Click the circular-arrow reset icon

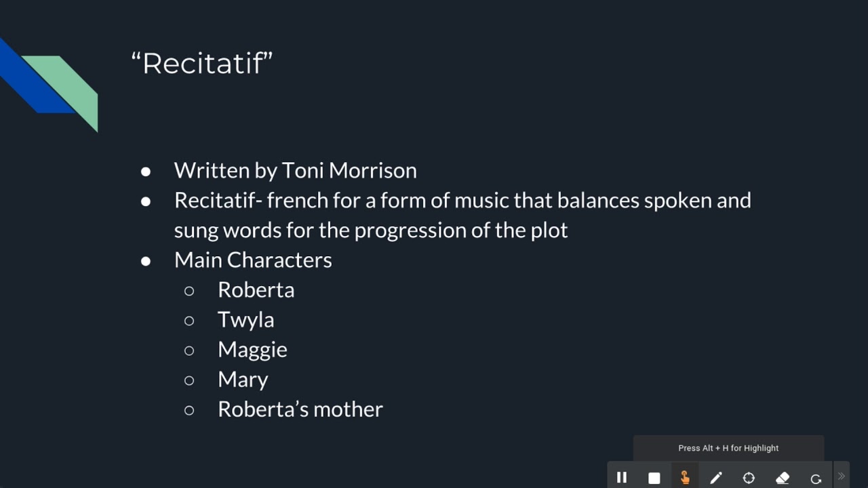coord(816,479)
